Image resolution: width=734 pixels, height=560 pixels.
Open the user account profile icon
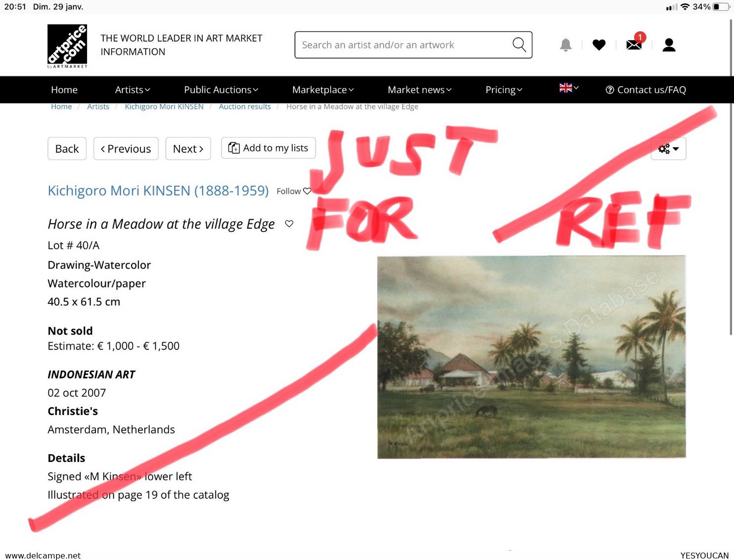(x=669, y=45)
